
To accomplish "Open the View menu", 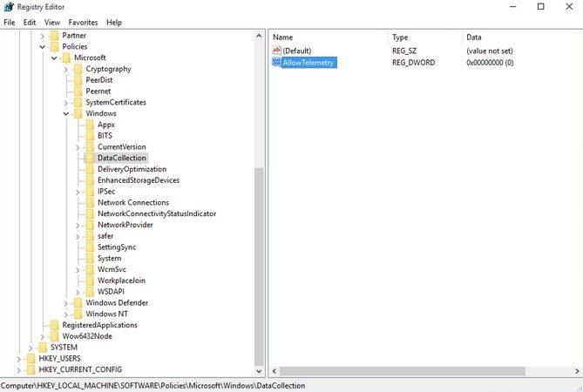I will pos(52,23).
